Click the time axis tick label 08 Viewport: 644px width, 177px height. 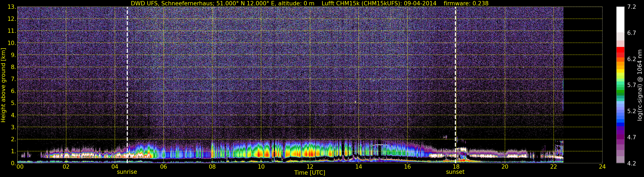[x=212, y=167]
